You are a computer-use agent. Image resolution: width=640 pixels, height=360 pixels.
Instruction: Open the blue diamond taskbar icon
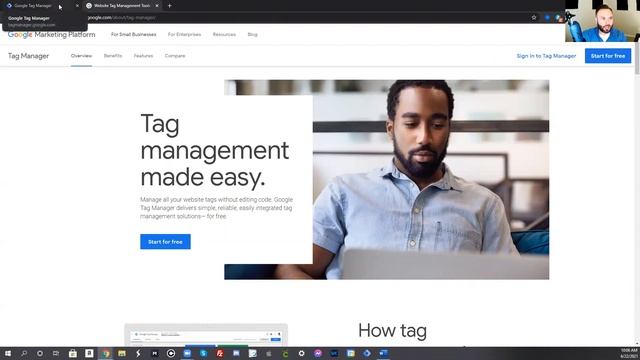(367, 353)
